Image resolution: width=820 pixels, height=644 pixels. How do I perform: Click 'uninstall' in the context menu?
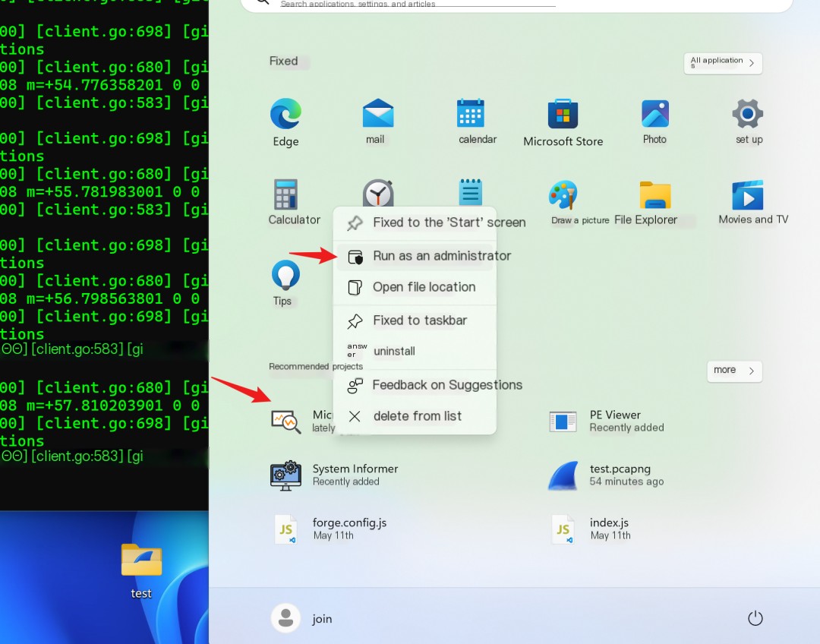pos(415,351)
